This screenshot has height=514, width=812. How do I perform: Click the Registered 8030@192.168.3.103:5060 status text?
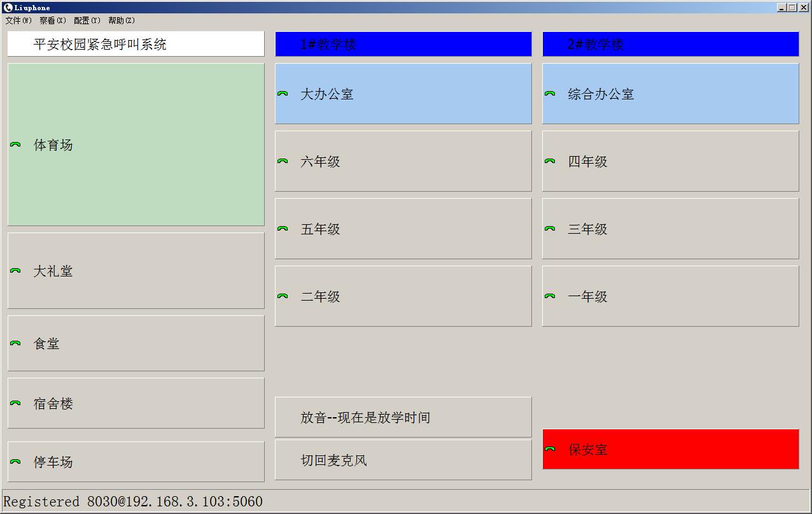133,501
